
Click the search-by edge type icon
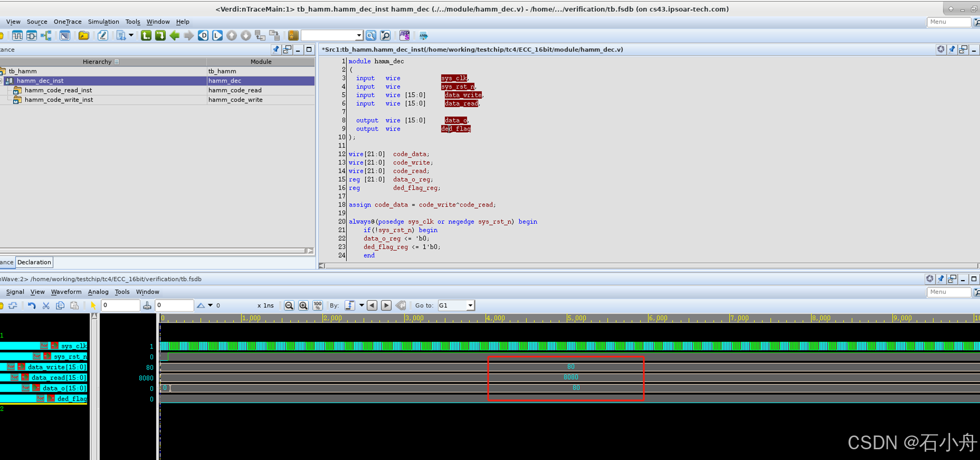pos(350,306)
